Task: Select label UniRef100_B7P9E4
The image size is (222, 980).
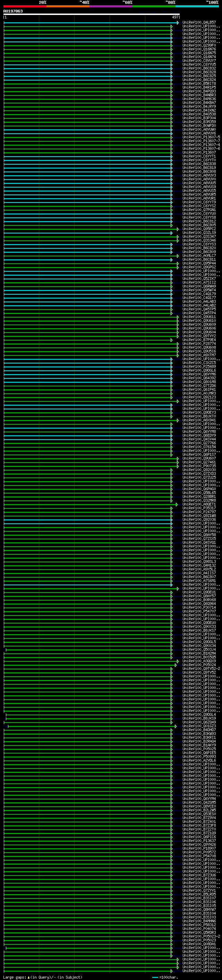Action: coord(199,340)
